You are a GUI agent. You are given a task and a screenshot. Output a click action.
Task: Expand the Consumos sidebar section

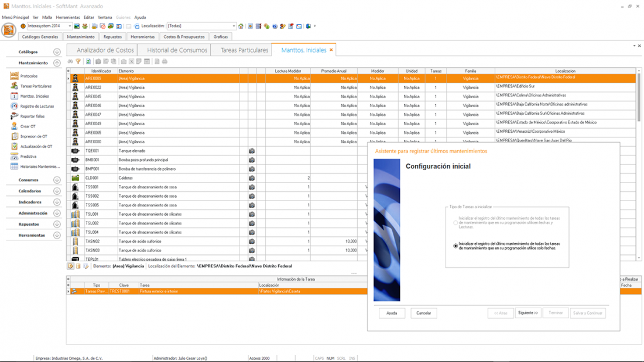click(57, 180)
